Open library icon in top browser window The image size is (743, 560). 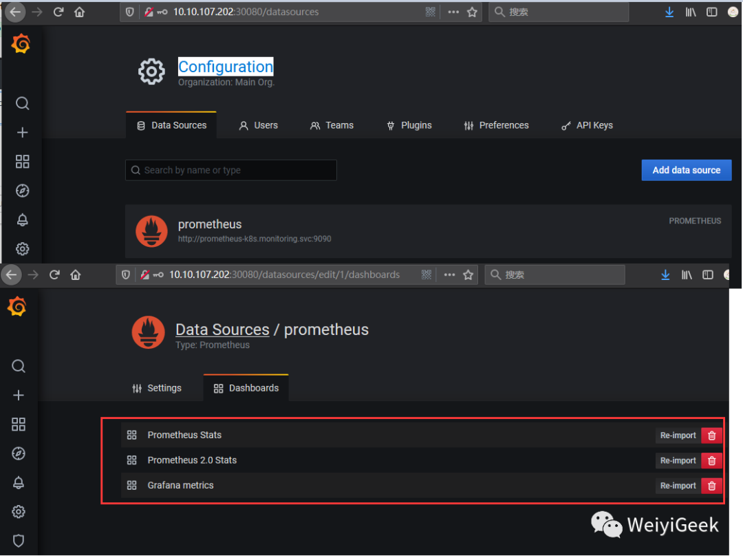[x=691, y=12]
